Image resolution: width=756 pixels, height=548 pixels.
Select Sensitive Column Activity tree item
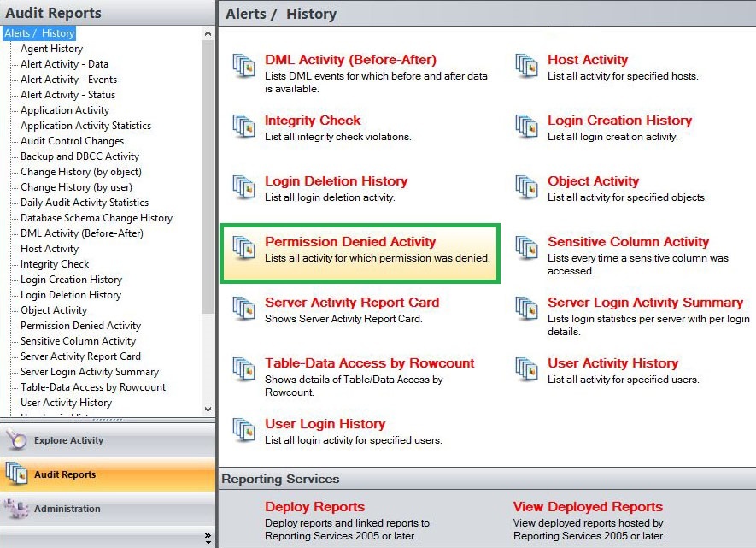(78, 341)
